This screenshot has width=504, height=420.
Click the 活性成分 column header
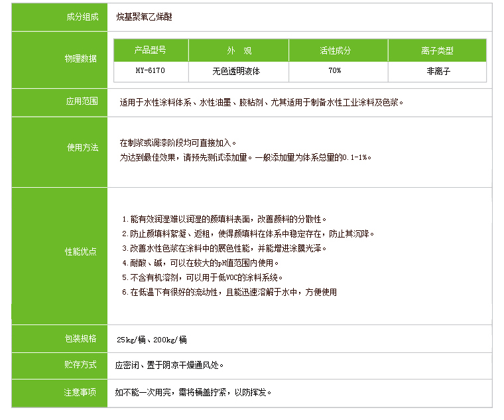click(335, 50)
